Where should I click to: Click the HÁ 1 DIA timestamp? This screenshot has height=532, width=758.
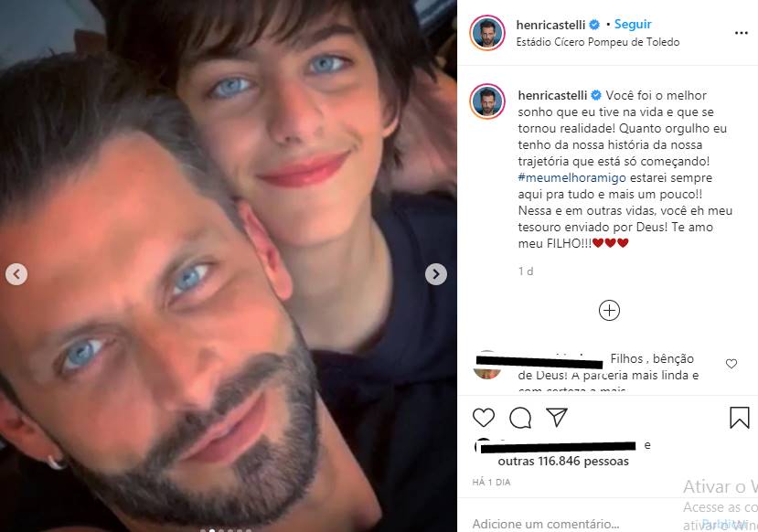coord(494,482)
